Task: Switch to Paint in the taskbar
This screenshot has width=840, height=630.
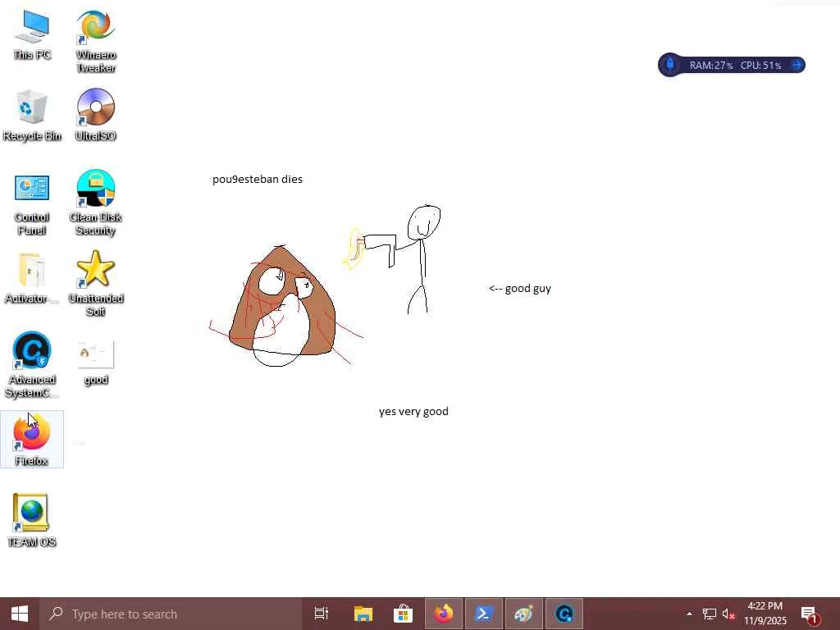Action: click(524, 614)
